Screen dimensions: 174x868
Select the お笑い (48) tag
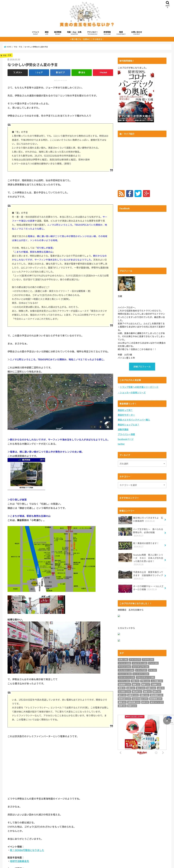point(123,660)
